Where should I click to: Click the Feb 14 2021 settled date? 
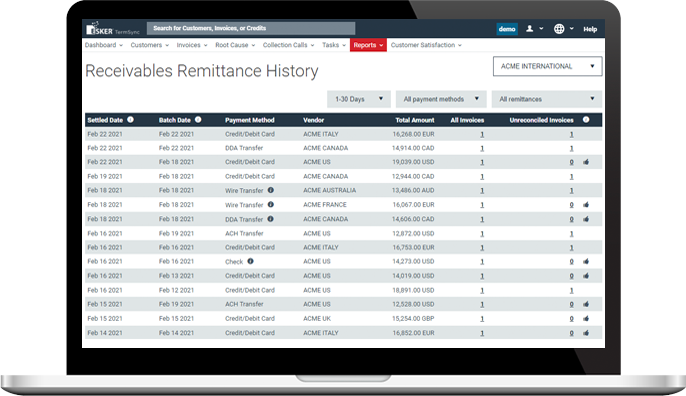click(x=105, y=333)
